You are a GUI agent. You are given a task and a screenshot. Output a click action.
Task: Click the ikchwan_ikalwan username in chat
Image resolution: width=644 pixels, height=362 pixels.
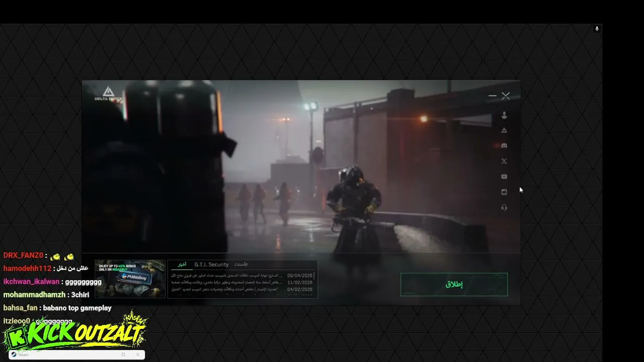point(31,282)
